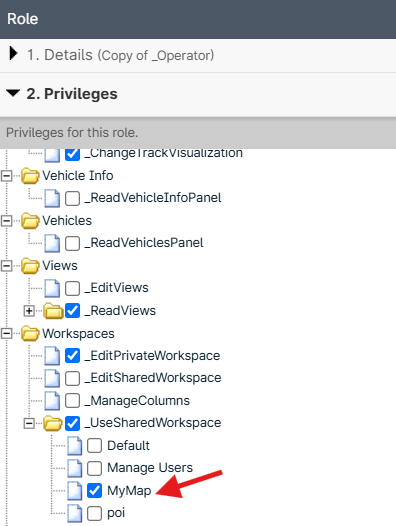396x526 pixels.
Task: Click the 2. Privileges section header
Action: tap(198, 94)
